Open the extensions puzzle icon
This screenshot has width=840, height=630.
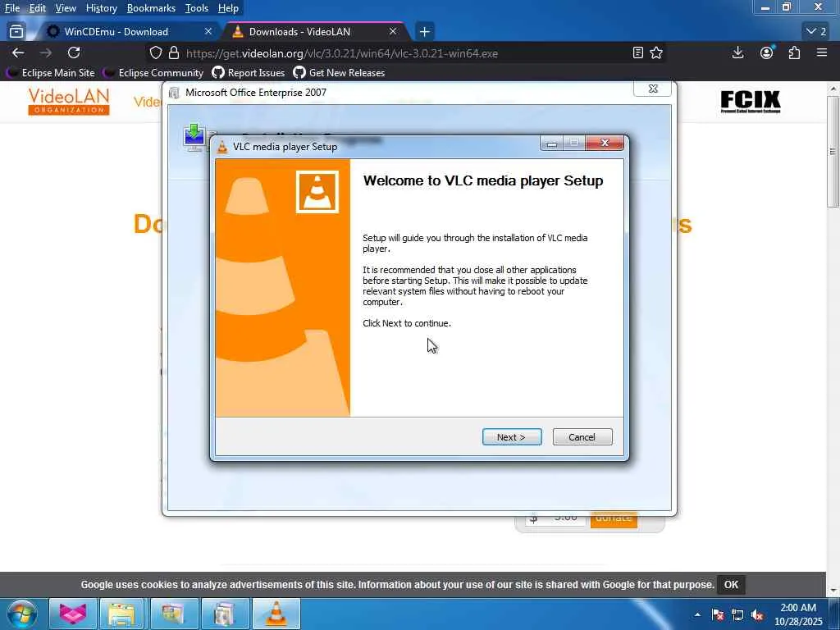(794, 52)
